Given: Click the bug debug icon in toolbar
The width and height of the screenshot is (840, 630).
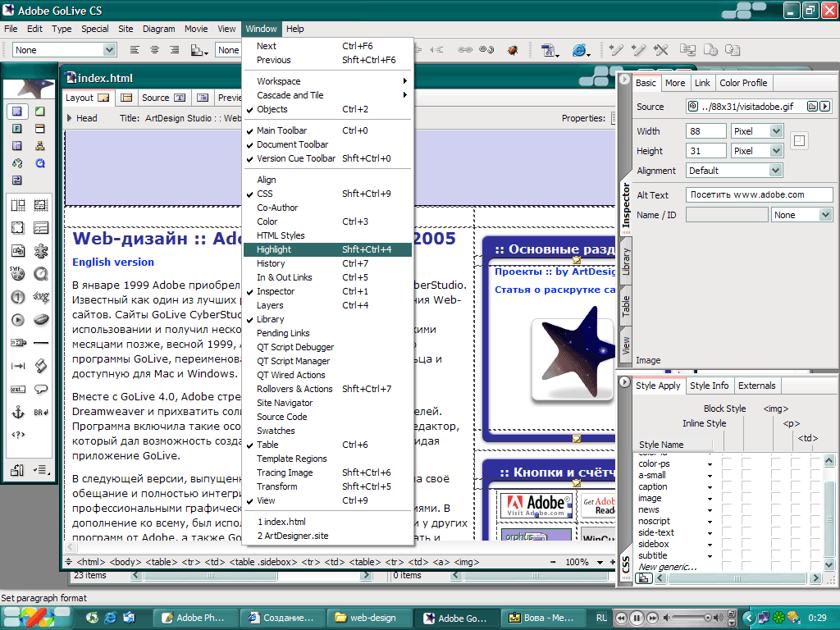Looking at the screenshot, I should [x=513, y=50].
